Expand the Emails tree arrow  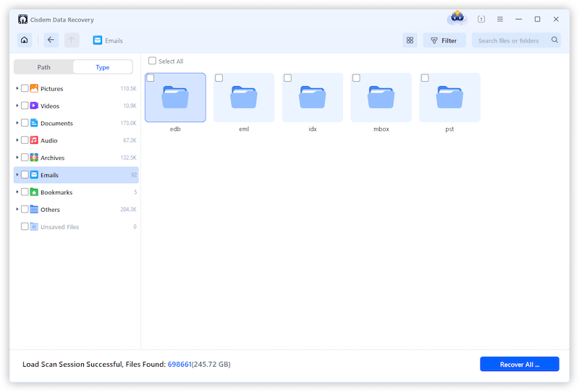click(x=17, y=174)
